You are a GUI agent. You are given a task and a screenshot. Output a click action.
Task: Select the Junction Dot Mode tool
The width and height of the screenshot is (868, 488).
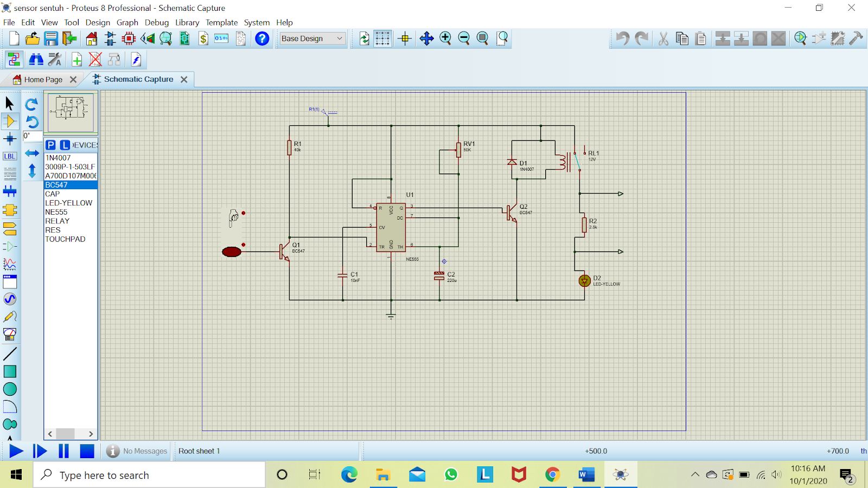pos(10,139)
